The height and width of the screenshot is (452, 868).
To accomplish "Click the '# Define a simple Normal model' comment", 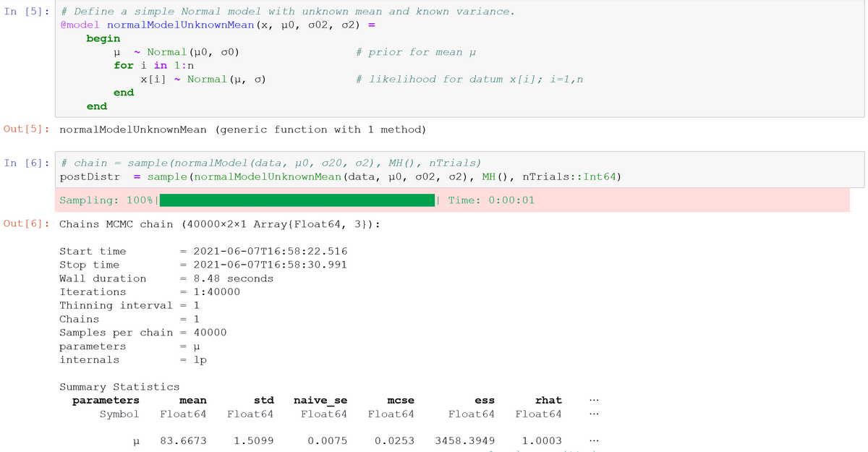I will click(289, 12).
